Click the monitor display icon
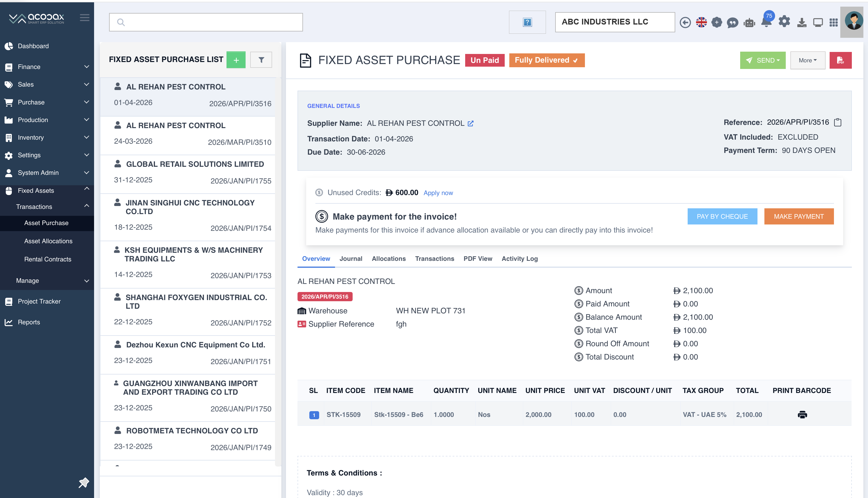Screen dimensions: 868x498 [818, 23]
